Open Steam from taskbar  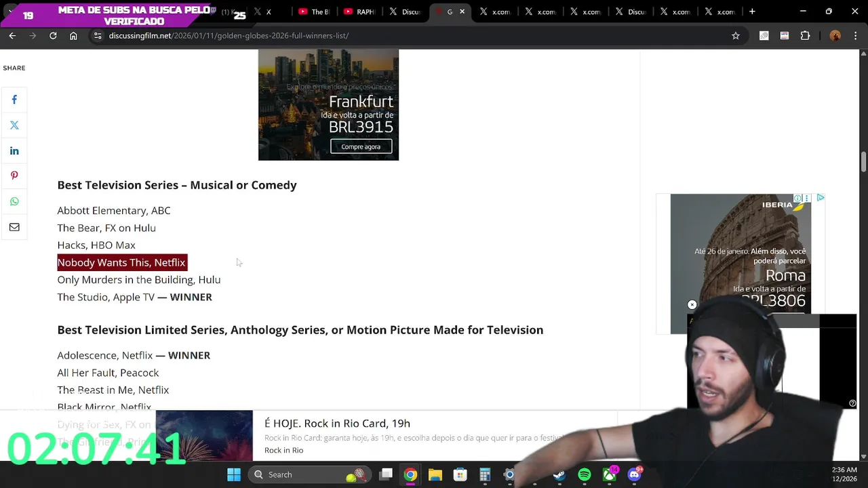559,474
